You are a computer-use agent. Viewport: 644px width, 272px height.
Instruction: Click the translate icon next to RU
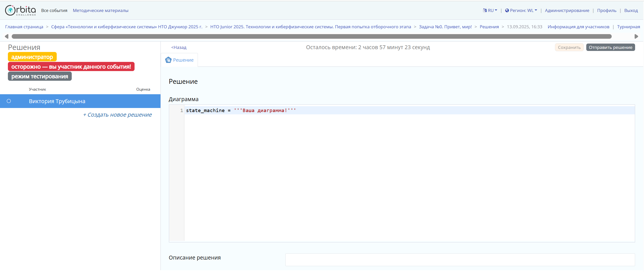(485, 10)
